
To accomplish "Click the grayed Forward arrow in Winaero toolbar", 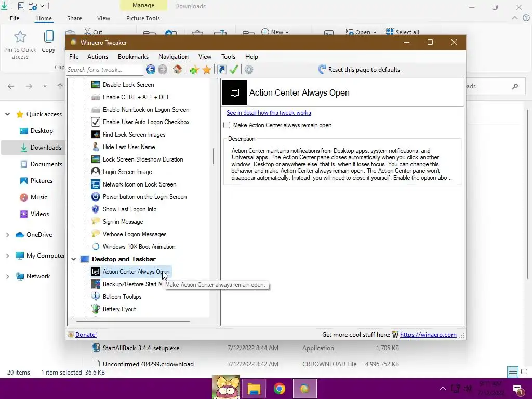I will pos(163,70).
